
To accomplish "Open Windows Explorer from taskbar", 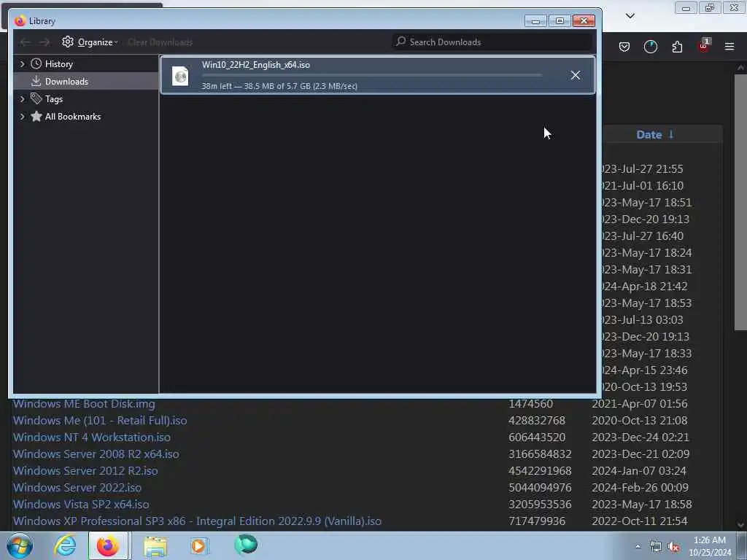I will (155, 546).
